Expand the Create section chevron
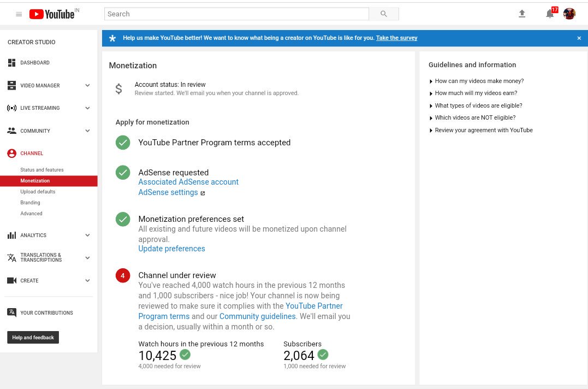This screenshot has width=588, height=389. (87, 281)
